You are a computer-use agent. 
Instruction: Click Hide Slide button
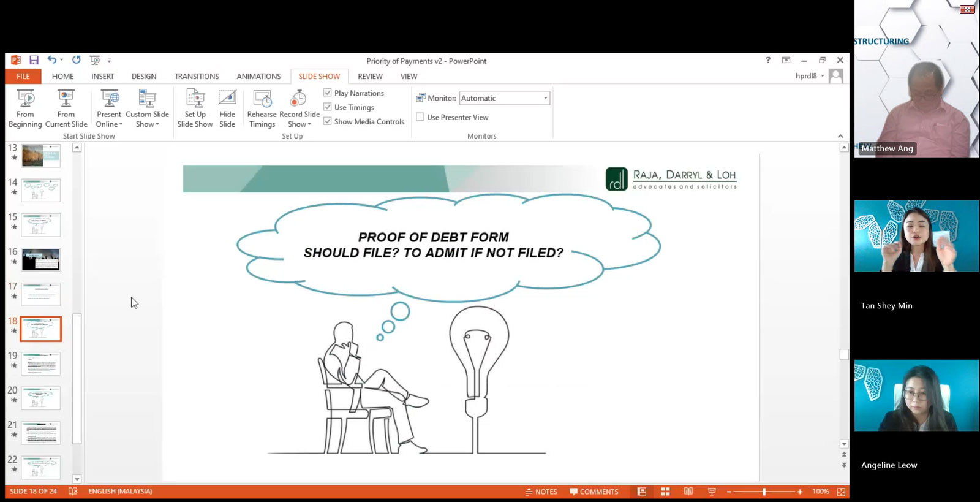(227, 108)
